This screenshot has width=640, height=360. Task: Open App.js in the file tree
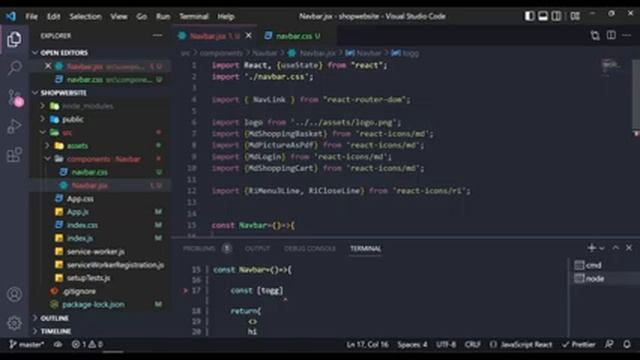(78, 212)
